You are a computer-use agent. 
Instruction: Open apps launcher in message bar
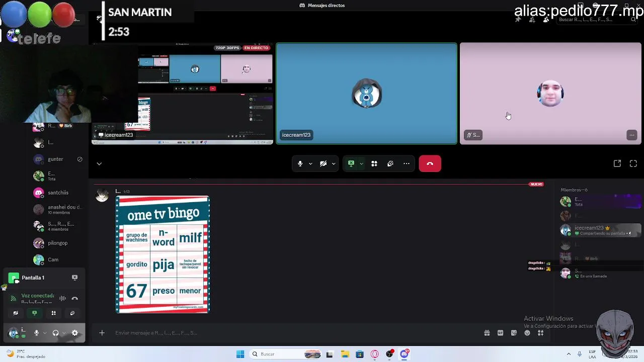click(541, 333)
